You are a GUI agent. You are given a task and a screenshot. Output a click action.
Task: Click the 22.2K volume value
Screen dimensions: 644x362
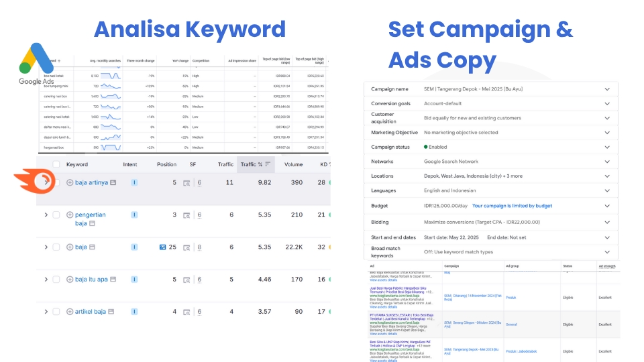point(294,247)
